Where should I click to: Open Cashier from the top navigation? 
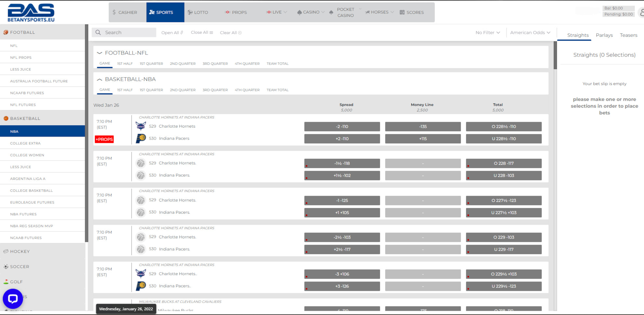125,12
